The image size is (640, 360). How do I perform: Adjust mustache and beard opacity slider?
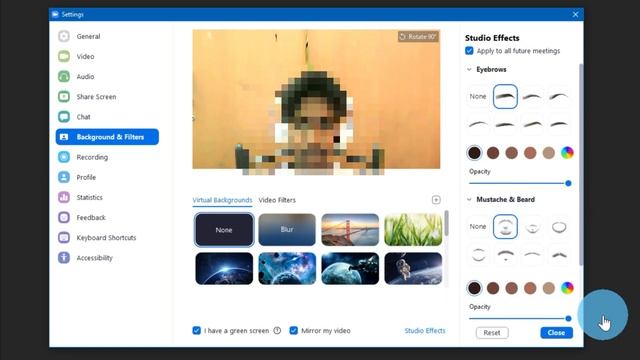[x=519, y=318]
